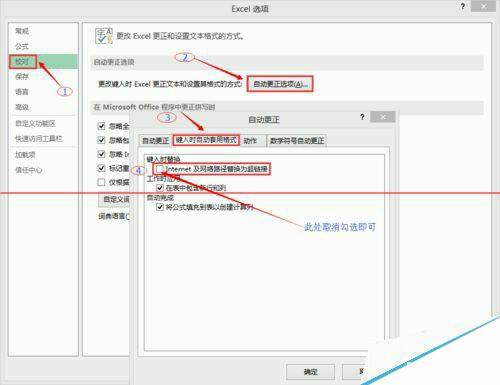Screen dimensions: 500x385
Task: Click the 自定义词典 button behind the dialog
Action: [x=115, y=199]
